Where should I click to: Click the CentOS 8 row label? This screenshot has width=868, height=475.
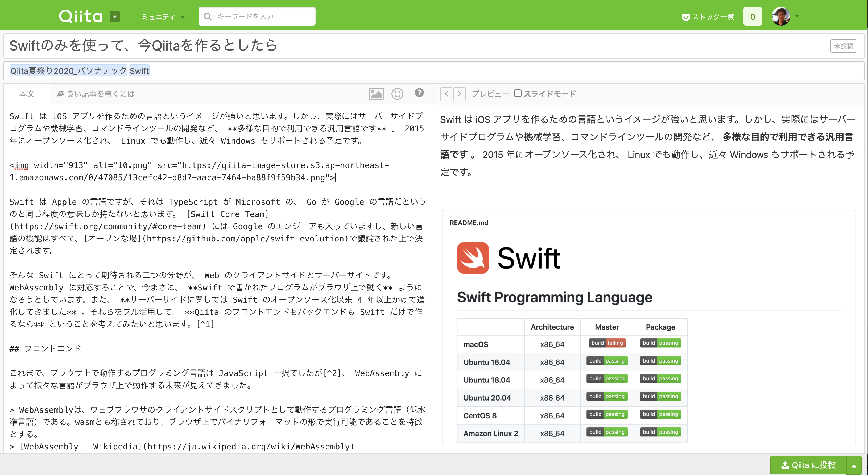tap(480, 416)
